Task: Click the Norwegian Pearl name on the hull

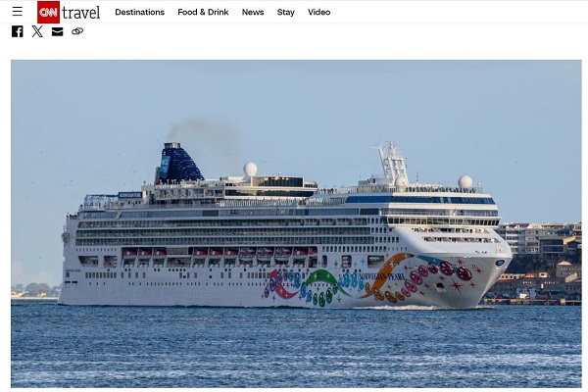Action: point(382,277)
